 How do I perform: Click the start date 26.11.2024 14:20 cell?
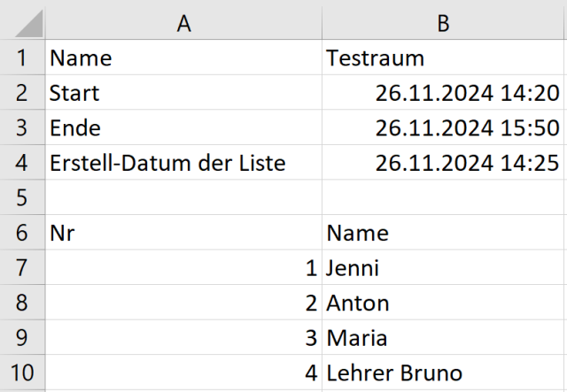[444, 93]
